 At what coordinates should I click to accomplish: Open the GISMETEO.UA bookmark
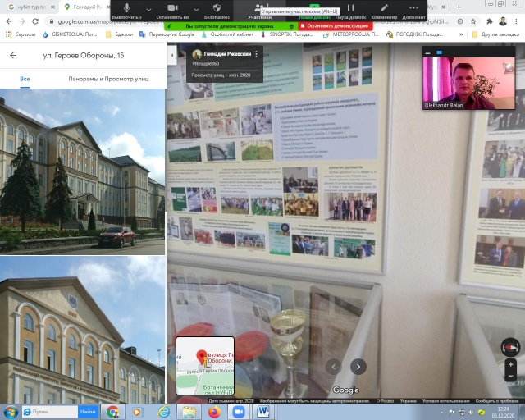(70, 34)
